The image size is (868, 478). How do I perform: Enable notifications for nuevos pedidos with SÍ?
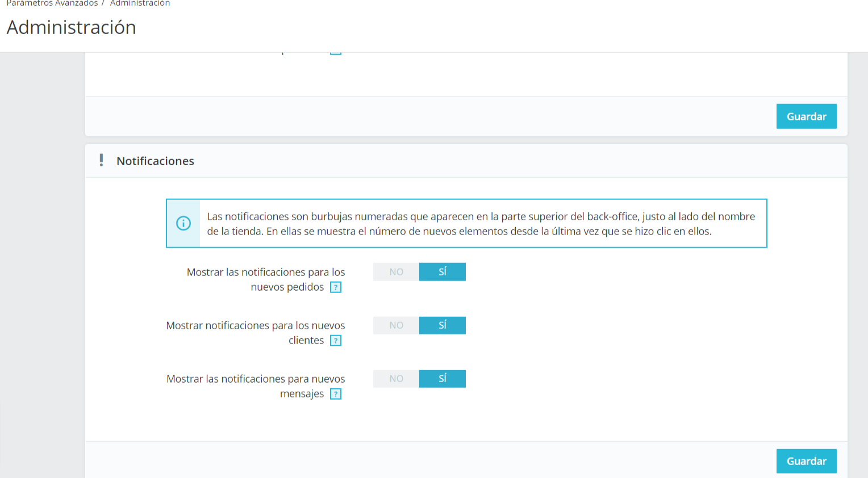[x=443, y=272]
